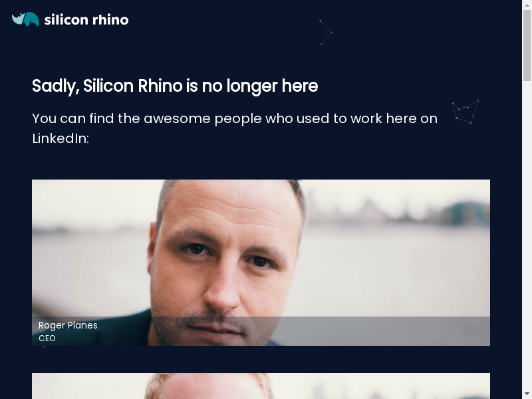Click the "Roger Planes" name caption
The width and height of the screenshot is (532, 399).
pyautogui.click(x=68, y=325)
